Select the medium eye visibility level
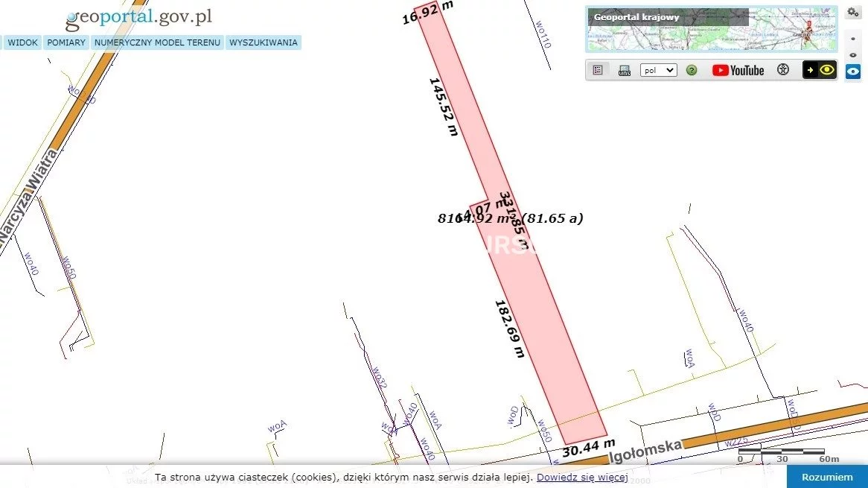This screenshot has height=488, width=868. 853,55
